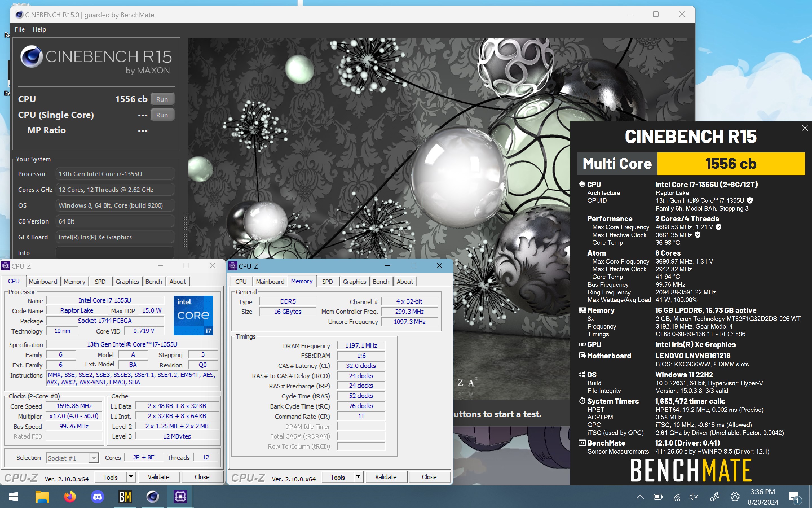Click the Core Speed value 1695.85 MHz
The image size is (812, 508).
[x=74, y=406]
